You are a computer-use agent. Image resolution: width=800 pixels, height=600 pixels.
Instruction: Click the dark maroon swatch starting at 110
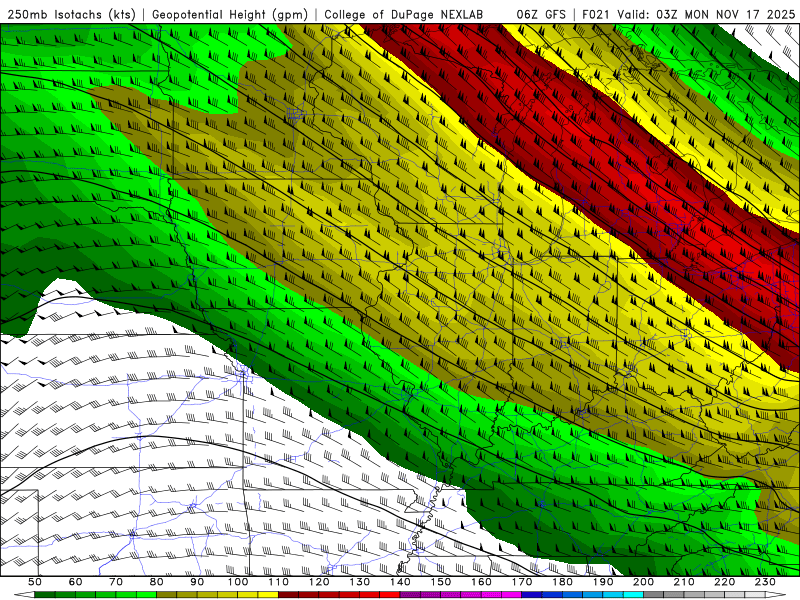pos(289,595)
